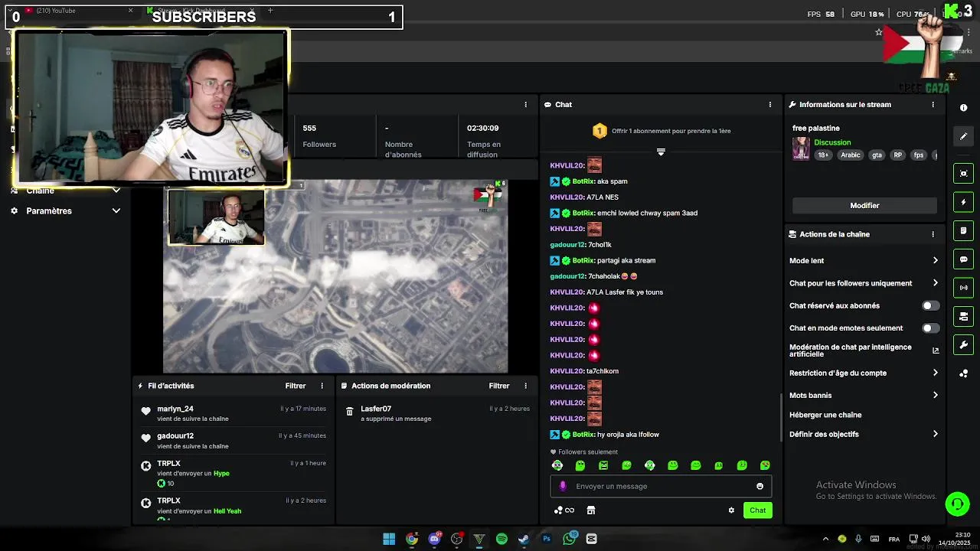Click the broadcast signal icon in right toolbar
The height and width of the screenshot is (551, 980).
pos(963,288)
